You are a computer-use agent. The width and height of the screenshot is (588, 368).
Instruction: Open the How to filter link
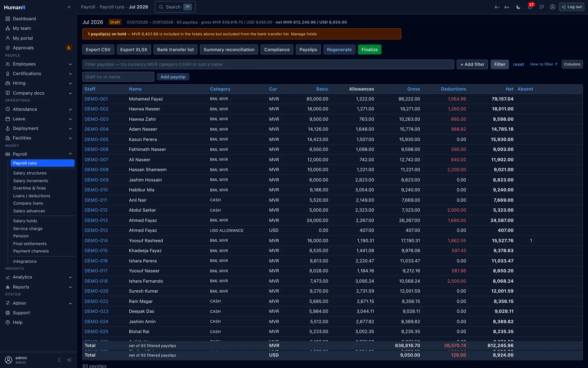[x=544, y=64]
